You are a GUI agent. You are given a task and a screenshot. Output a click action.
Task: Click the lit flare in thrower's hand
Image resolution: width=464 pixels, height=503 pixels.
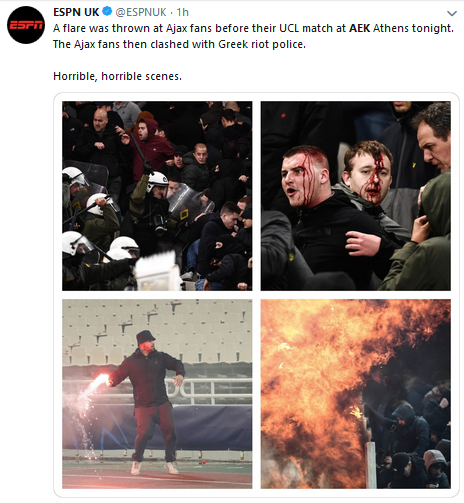pos(102,380)
